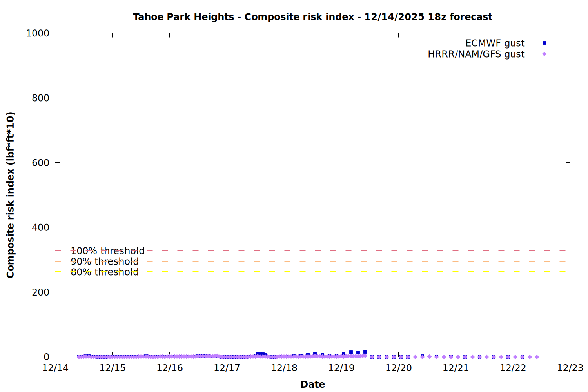Click the 12/17 date tick label
This screenshot has width=588, height=392.
pyautogui.click(x=227, y=368)
